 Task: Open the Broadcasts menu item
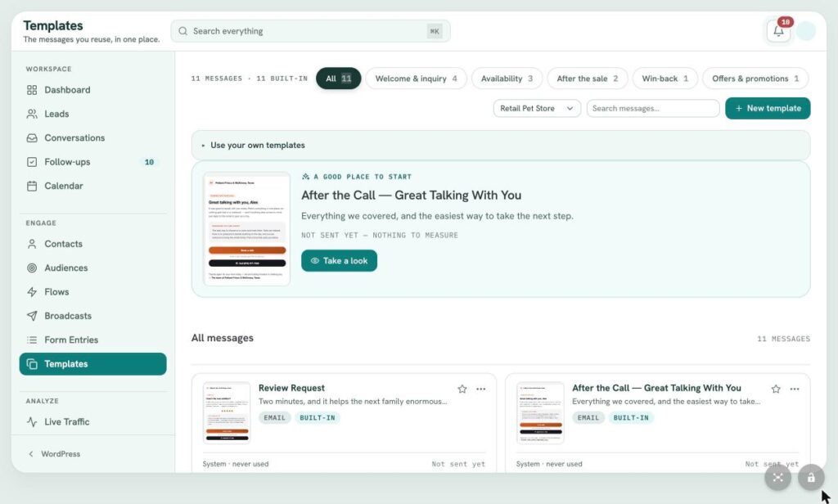pos(92,316)
